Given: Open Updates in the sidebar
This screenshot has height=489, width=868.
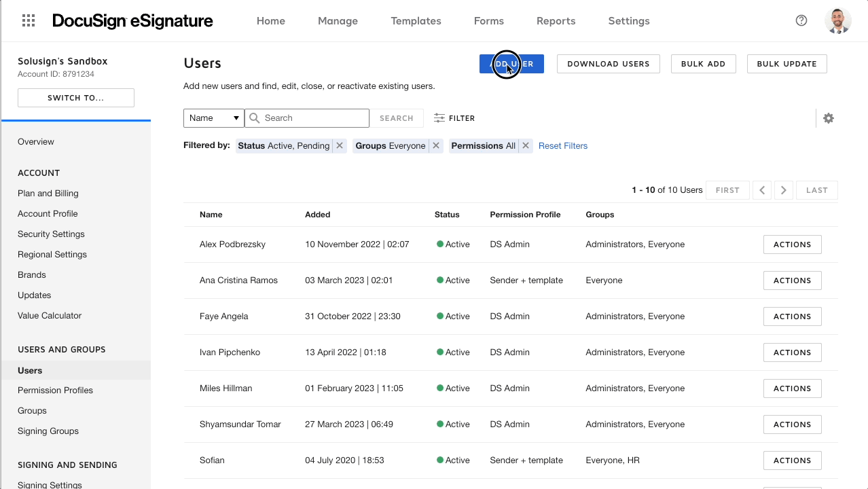Looking at the screenshot, I should click(34, 295).
